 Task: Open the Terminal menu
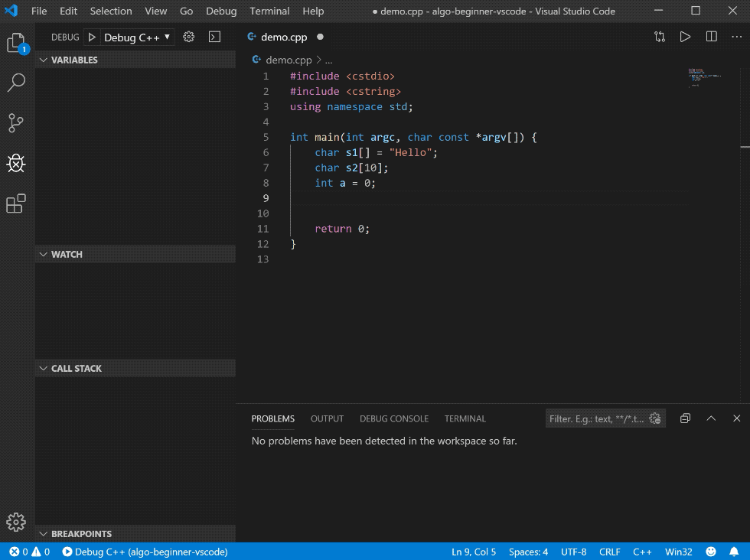269,11
